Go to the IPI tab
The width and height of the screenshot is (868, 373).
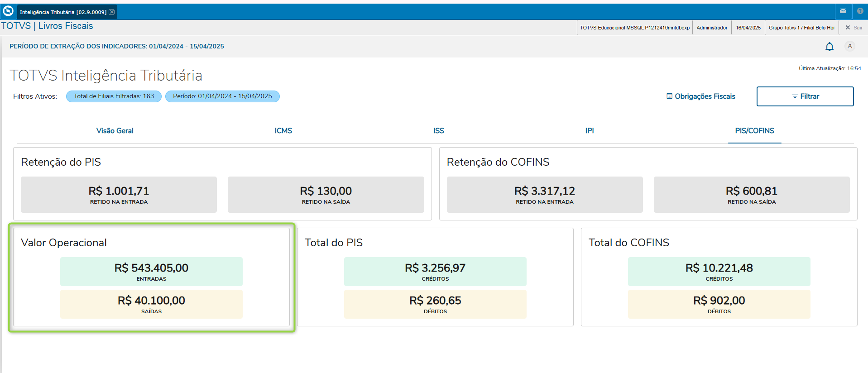tap(590, 131)
